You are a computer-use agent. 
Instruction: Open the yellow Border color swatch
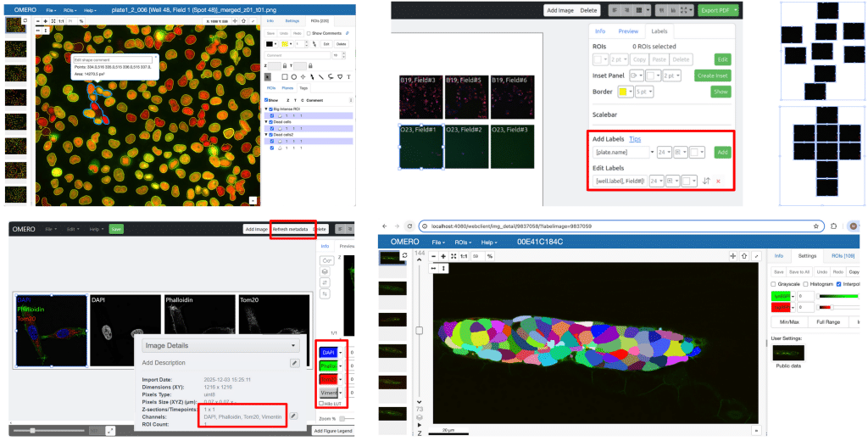[625, 92]
